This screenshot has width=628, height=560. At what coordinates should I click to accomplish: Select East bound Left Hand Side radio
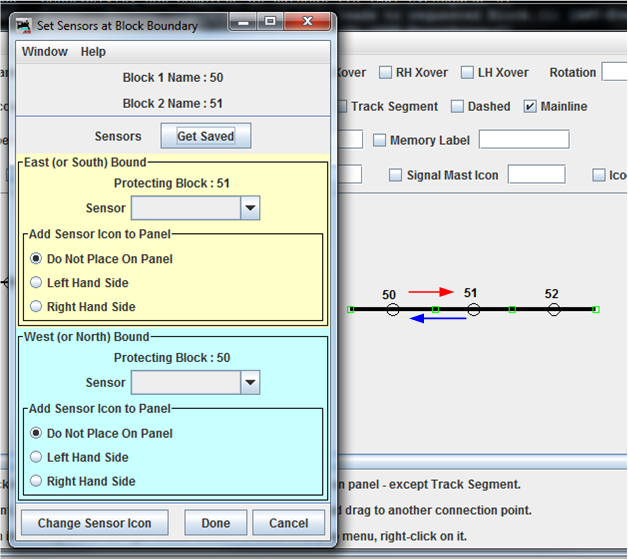click(37, 283)
